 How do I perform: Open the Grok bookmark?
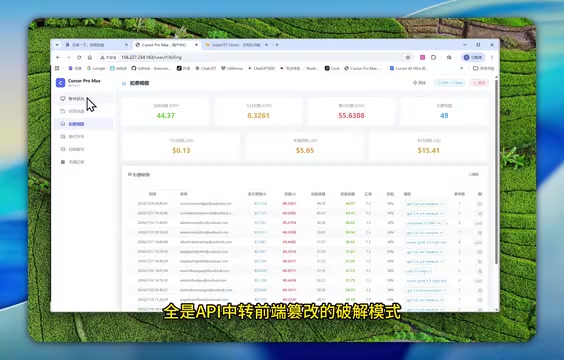332,68
